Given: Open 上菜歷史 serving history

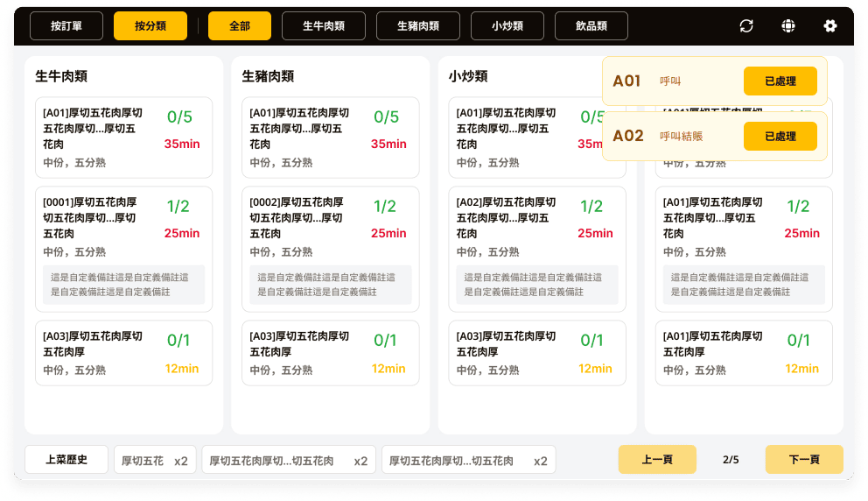Looking at the screenshot, I should coord(66,460).
